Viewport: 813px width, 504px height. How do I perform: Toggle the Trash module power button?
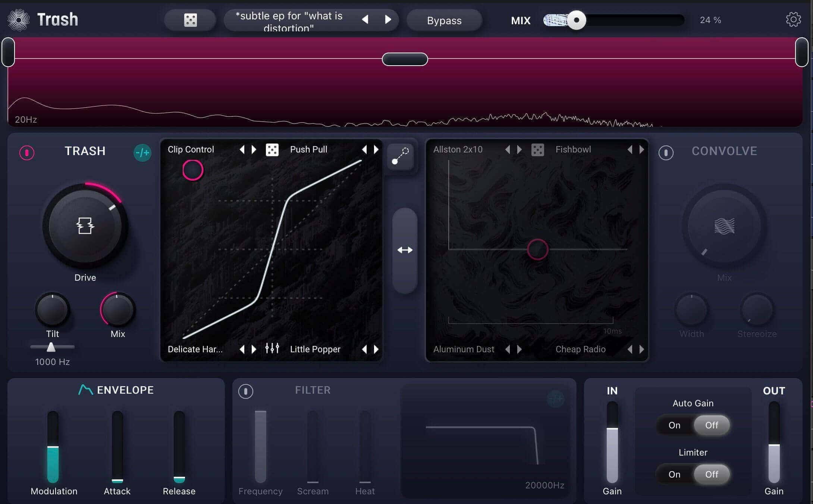coord(27,152)
